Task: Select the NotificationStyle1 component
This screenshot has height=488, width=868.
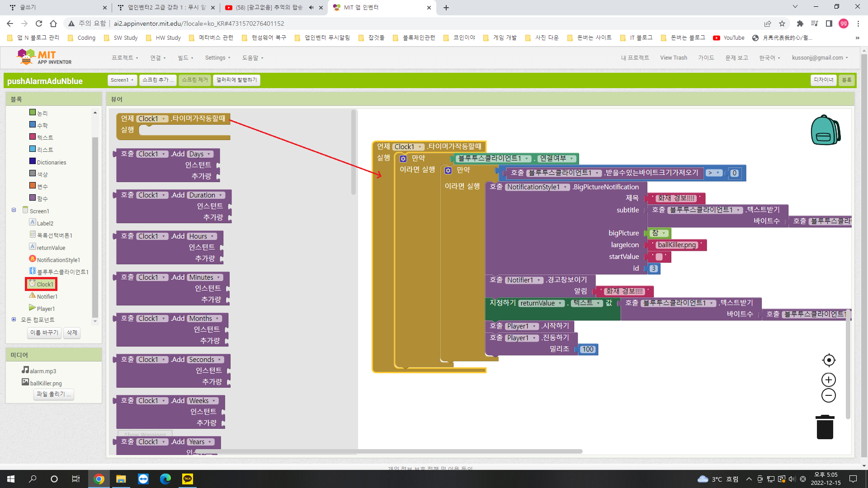Action: click(x=58, y=260)
